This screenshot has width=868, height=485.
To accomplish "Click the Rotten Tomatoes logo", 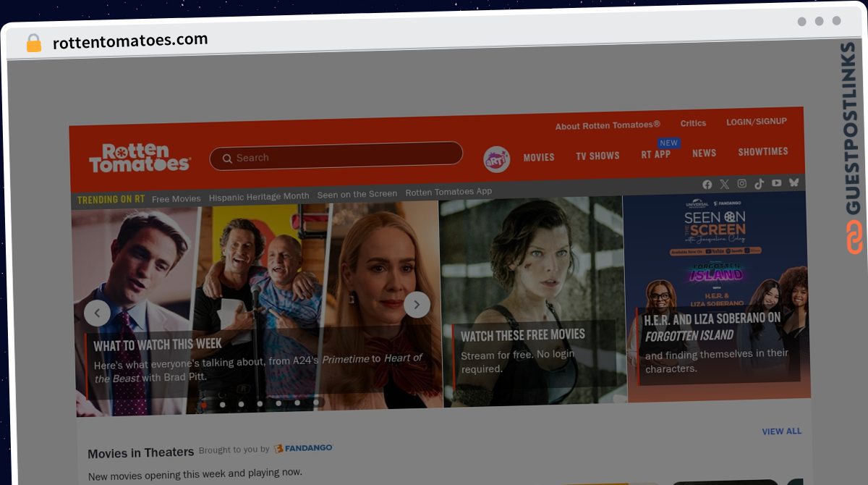I will click(x=140, y=158).
